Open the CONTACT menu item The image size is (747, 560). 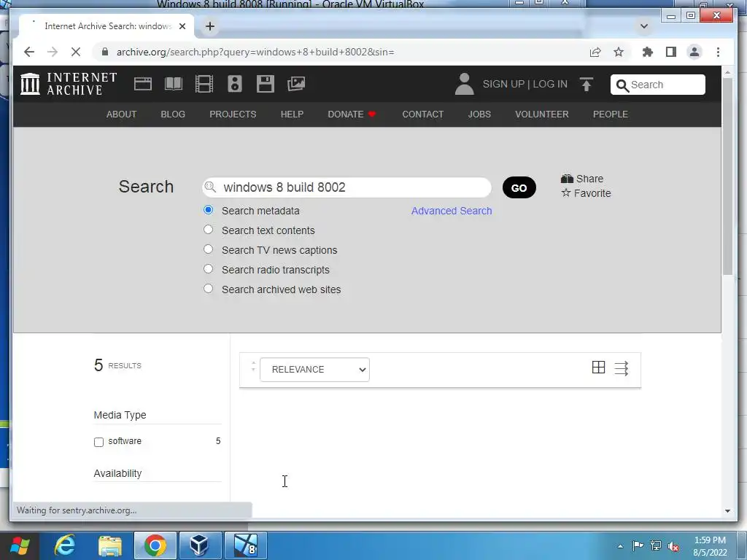pos(422,114)
